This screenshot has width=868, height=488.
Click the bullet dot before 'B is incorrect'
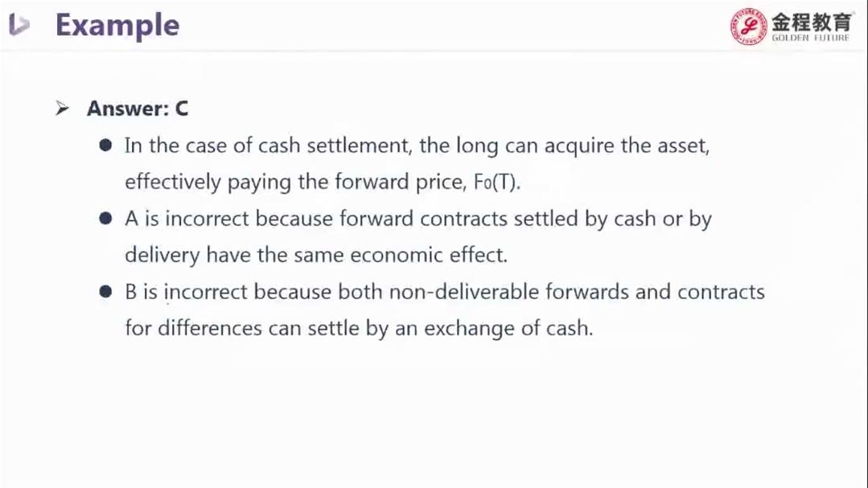(105, 292)
